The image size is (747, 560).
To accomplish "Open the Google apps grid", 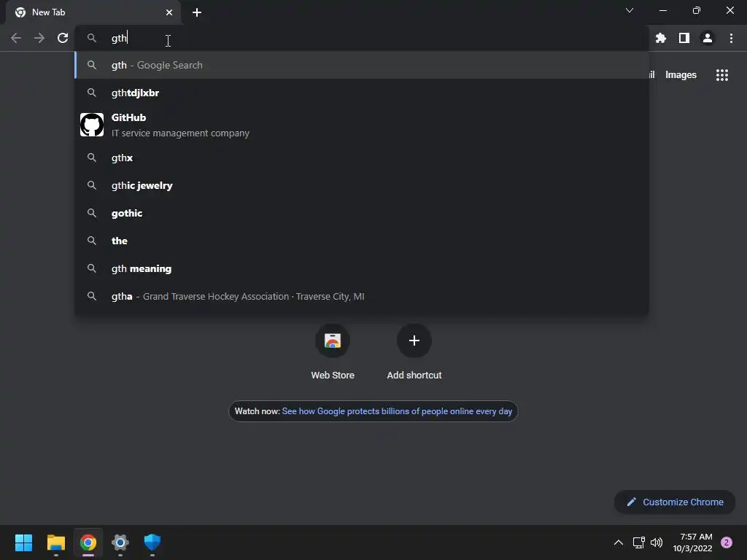I will point(722,75).
